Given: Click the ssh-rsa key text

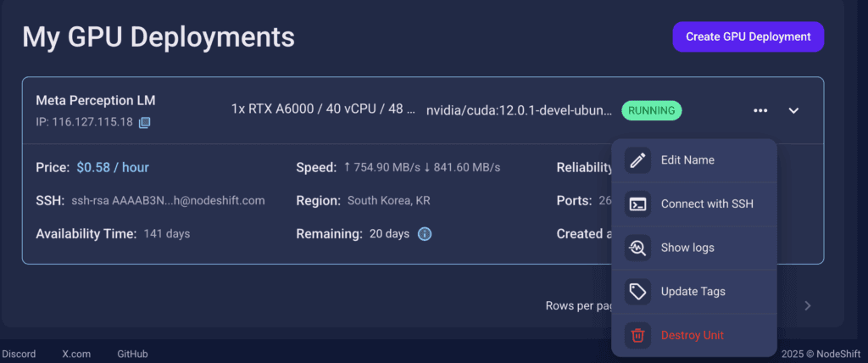Looking at the screenshot, I should click(x=169, y=201).
